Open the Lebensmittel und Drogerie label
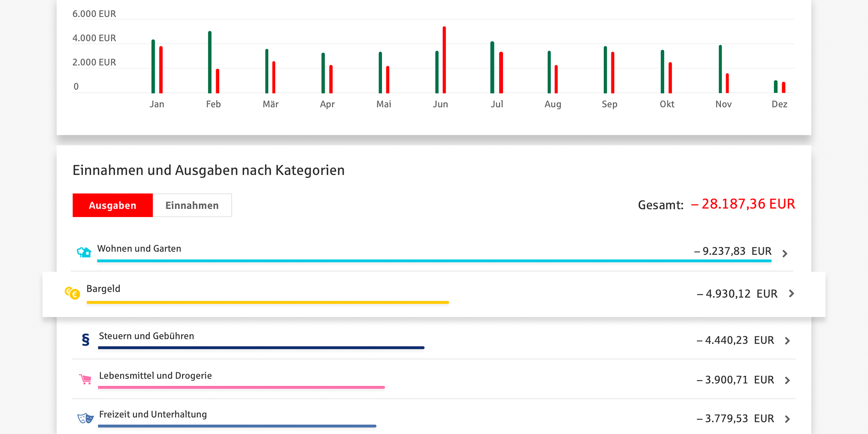868x434 pixels. coord(155,376)
